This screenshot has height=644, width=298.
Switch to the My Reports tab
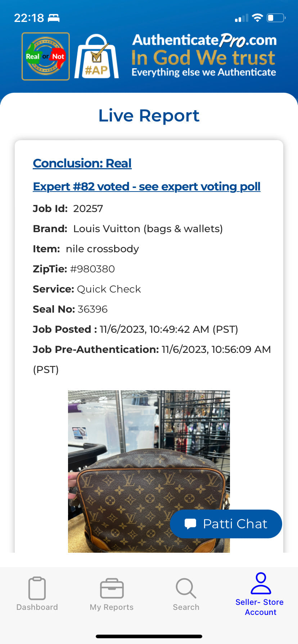tap(112, 607)
